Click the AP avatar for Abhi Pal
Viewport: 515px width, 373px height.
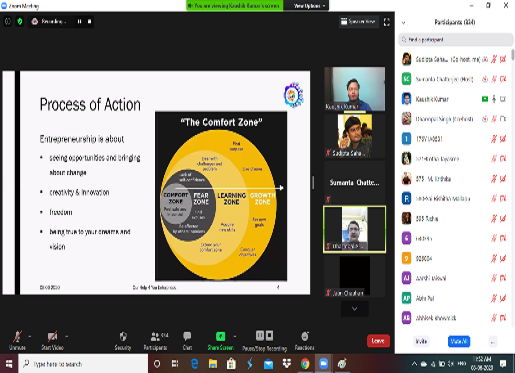pyautogui.click(x=406, y=298)
